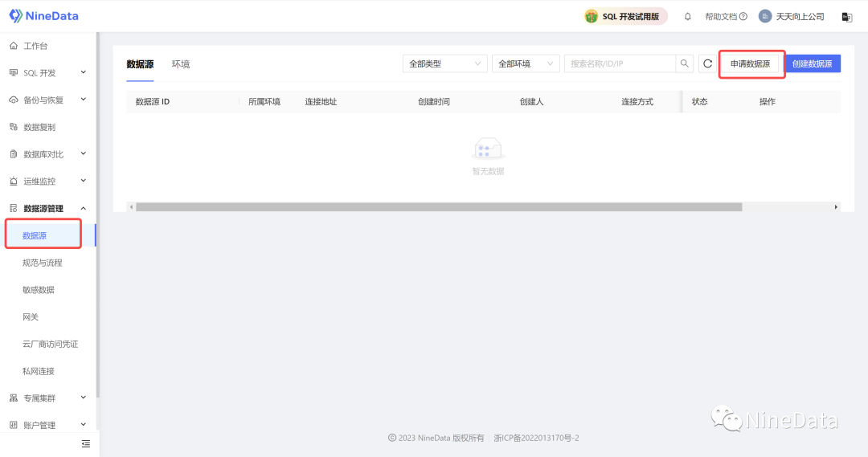This screenshot has height=457, width=868.
Task: Expand the 运维监控 menu chevron
Action: 84,181
